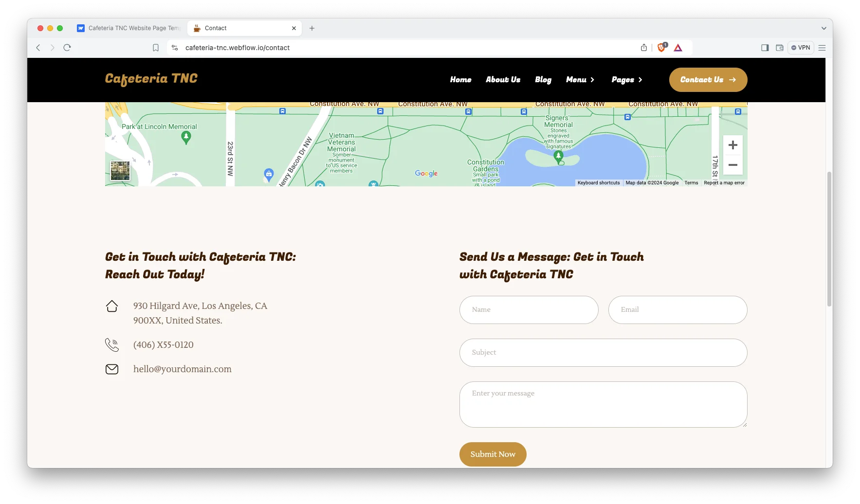The image size is (860, 504).
Task: Expand the Menu dropdown in navigation
Action: 580,80
